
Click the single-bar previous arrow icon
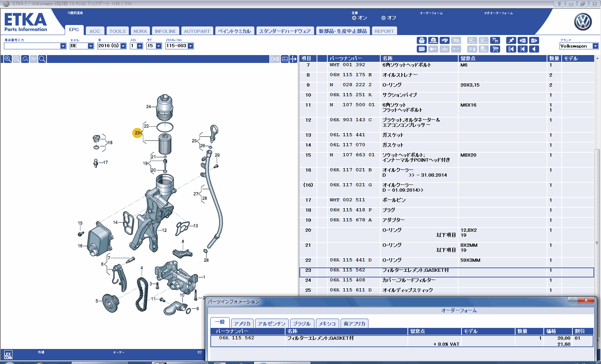(523, 49)
